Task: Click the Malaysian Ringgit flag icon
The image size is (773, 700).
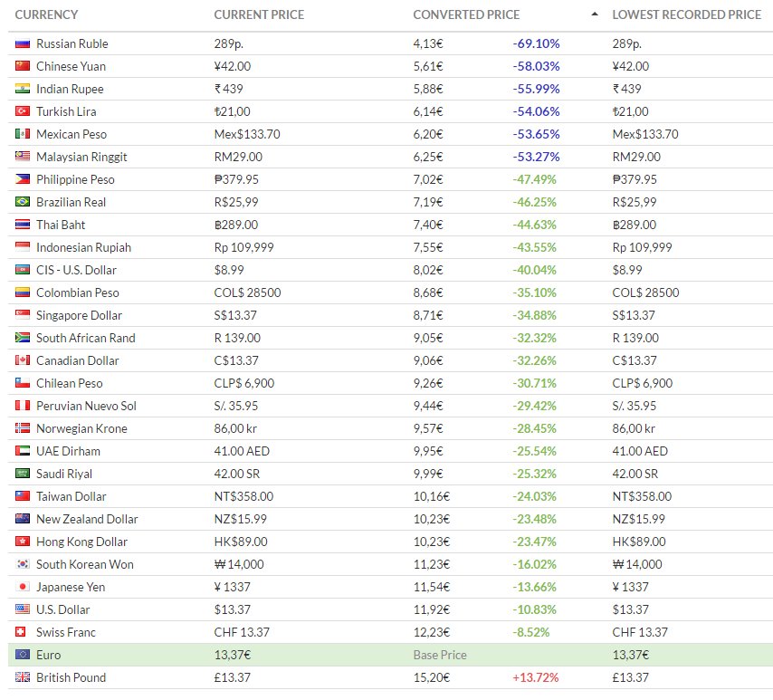Action: [23, 157]
